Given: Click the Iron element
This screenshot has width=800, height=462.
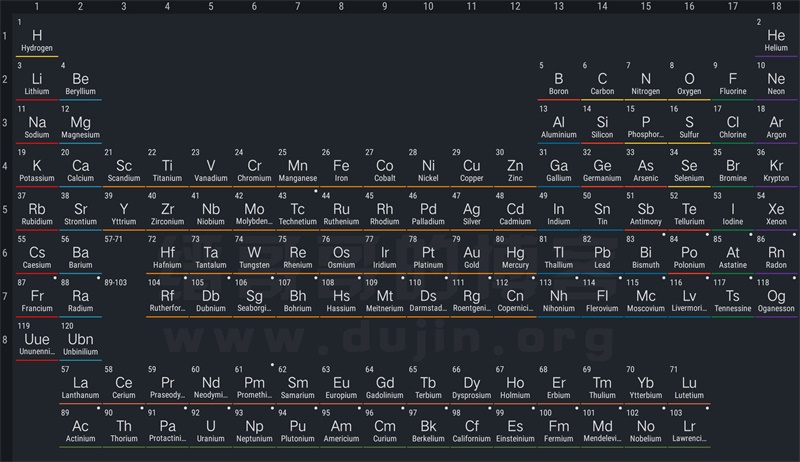Looking at the screenshot, I should (x=341, y=166).
